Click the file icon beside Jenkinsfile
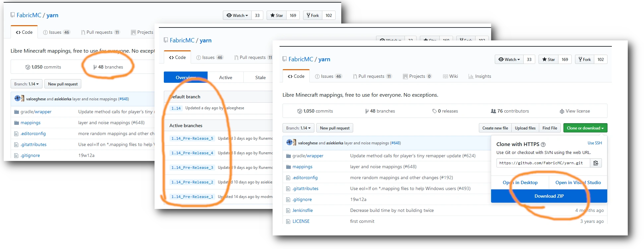The width and height of the screenshot is (644, 249). point(288,211)
